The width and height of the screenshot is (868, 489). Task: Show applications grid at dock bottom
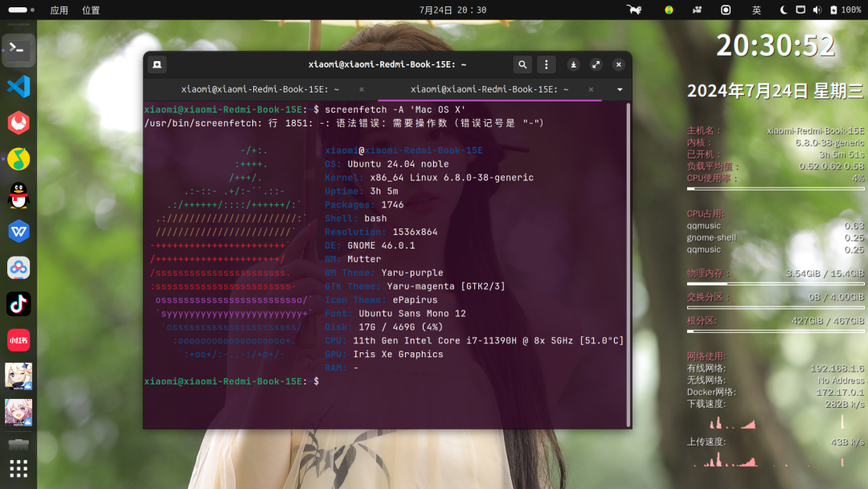point(18,468)
